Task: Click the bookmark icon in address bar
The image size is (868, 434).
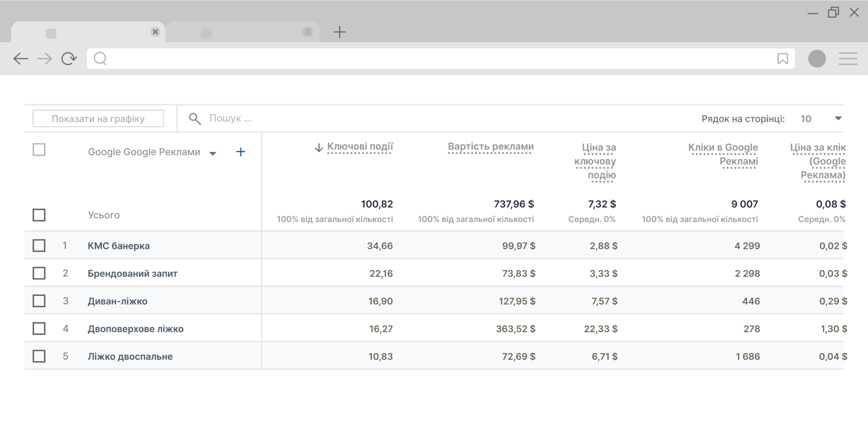Action: (x=782, y=59)
